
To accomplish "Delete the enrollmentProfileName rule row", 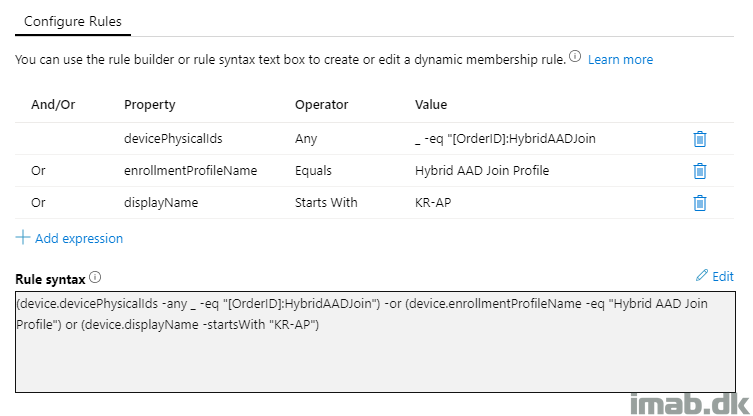I will 700,171.
